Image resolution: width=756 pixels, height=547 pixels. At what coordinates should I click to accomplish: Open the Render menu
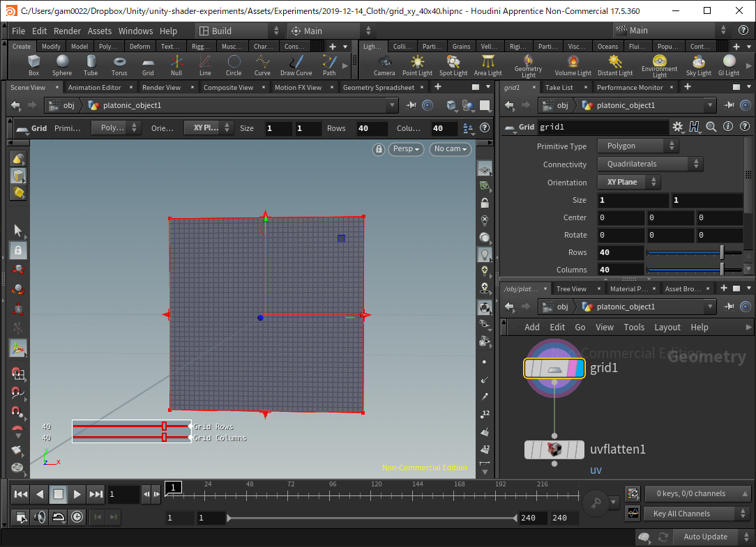[x=67, y=31]
